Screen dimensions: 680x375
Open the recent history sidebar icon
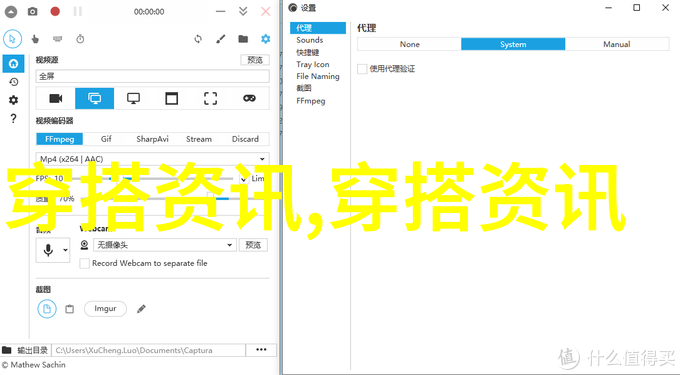click(x=13, y=82)
